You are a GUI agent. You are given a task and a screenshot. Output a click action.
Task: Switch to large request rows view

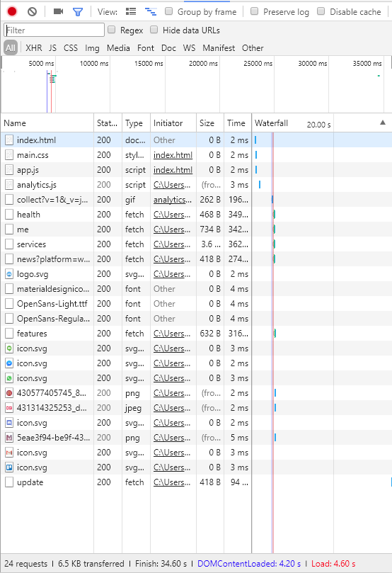(131, 12)
